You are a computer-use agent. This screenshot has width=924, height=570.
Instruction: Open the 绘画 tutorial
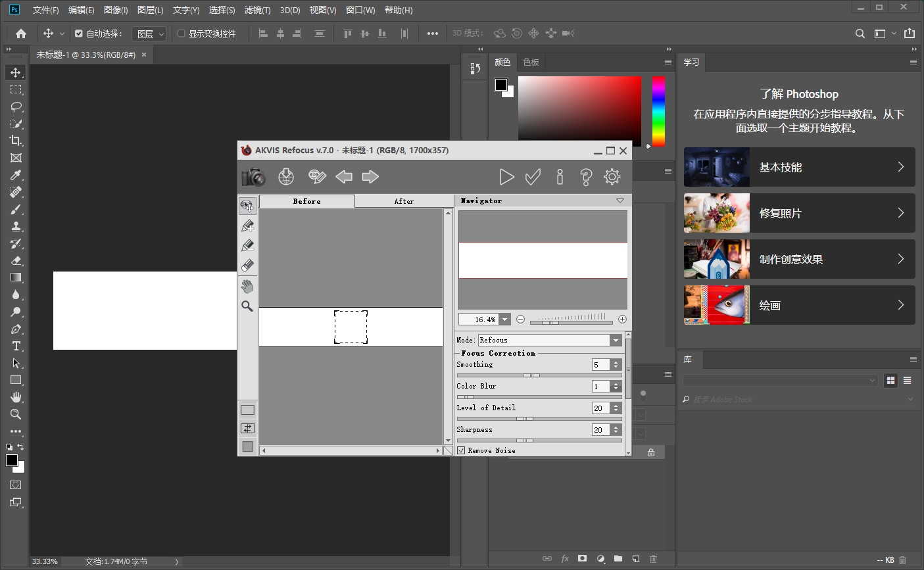799,305
